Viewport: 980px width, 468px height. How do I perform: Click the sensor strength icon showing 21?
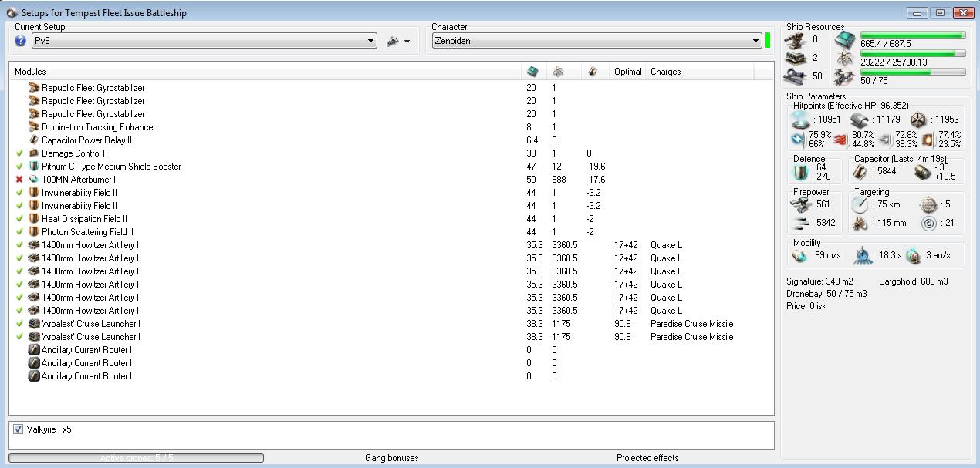(929, 224)
